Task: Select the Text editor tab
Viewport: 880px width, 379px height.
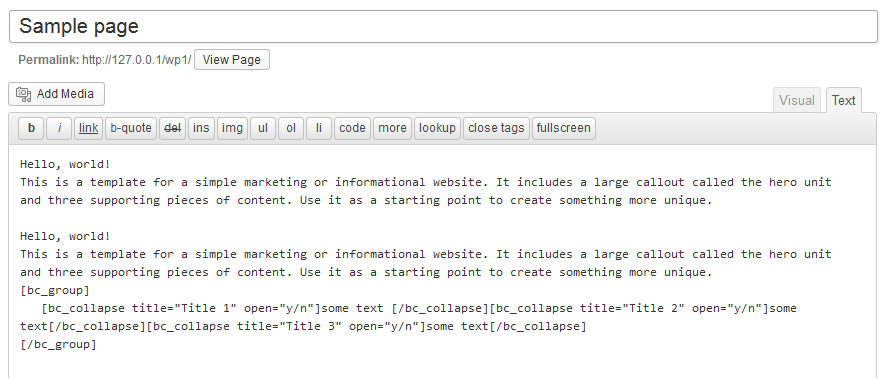Action: pos(844,101)
